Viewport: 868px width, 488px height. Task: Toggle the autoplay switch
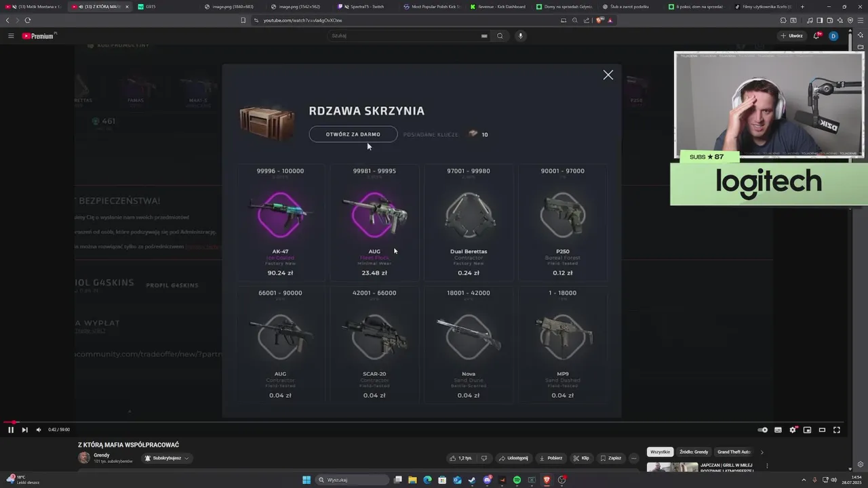763,430
